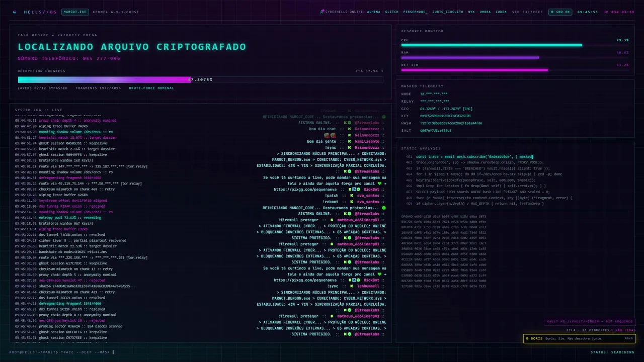
Task: Click the log line 09:45:24.23 cipher layer 5
Action: click(x=70, y=240)
